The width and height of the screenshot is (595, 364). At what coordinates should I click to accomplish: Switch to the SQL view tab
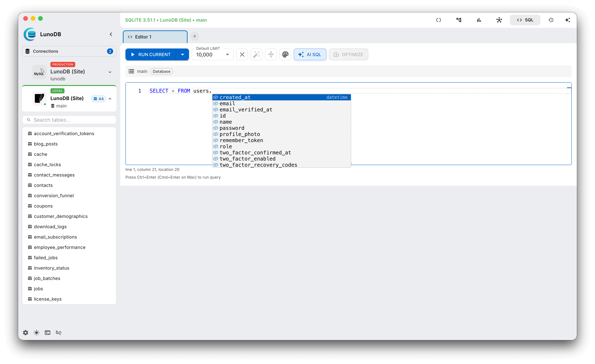(525, 20)
